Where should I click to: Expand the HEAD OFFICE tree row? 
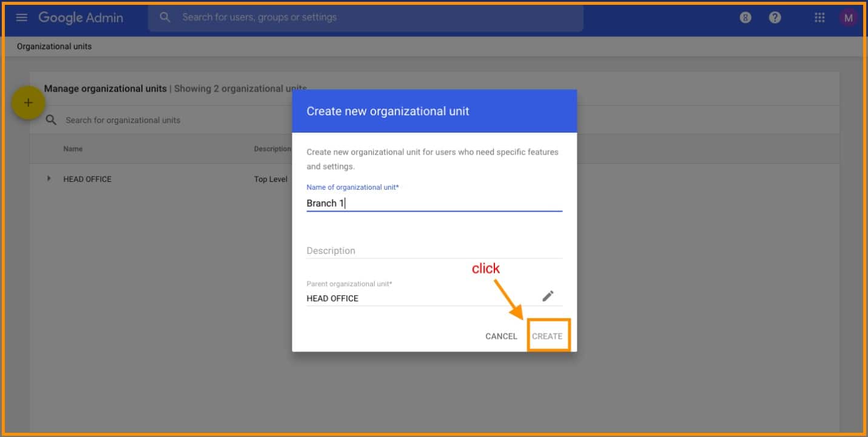coord(49,179)
